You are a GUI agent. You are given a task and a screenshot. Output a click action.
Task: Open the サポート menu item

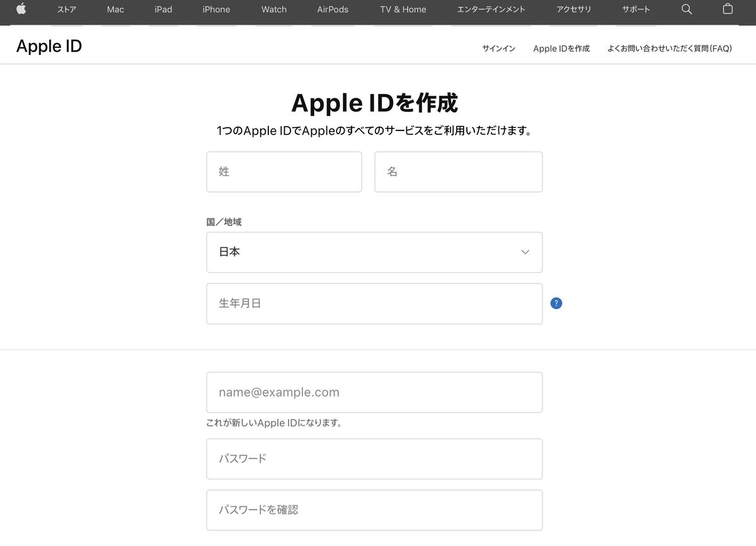(x=636, y=9)
